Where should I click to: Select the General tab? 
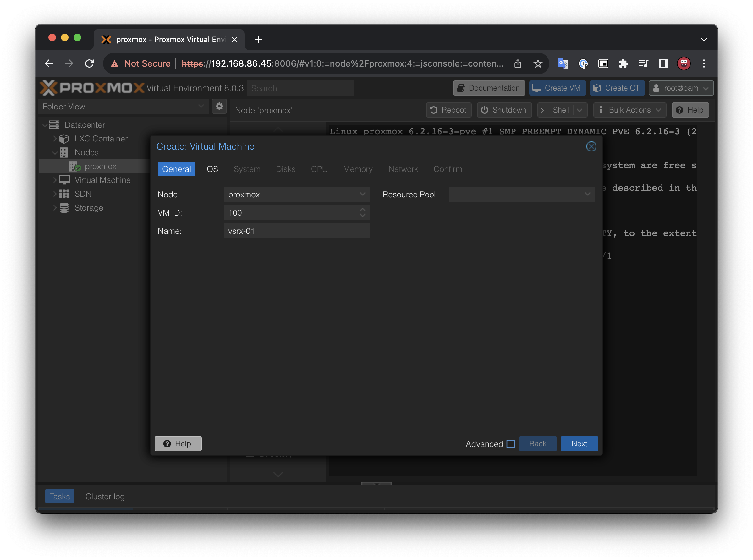[176, 169]
